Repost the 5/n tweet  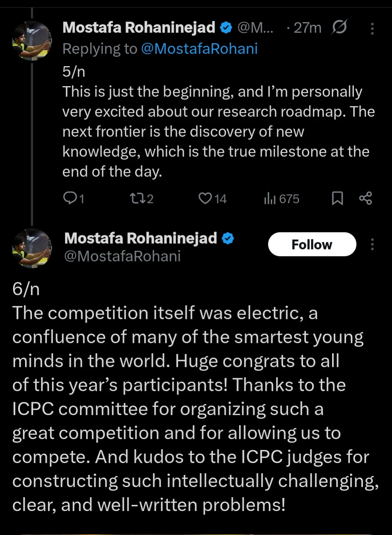pyautogui.click(x=138, y=198)
